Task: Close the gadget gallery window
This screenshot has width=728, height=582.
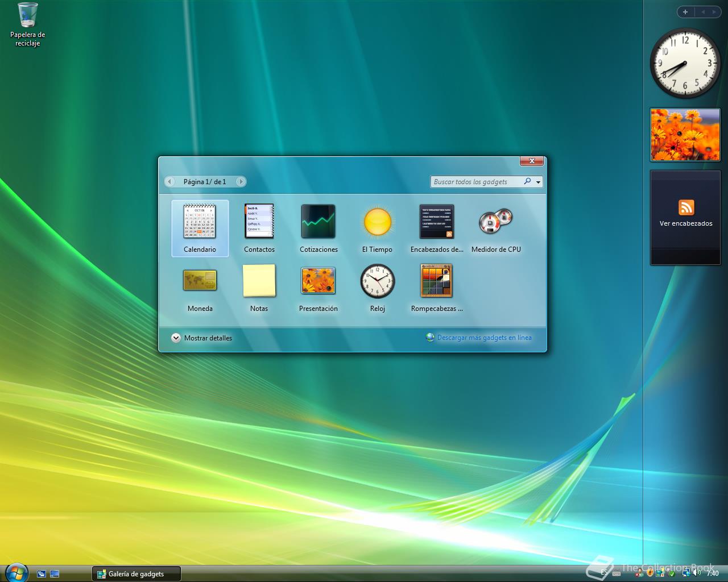Action: pyautogui.click(x=532, y=161)
